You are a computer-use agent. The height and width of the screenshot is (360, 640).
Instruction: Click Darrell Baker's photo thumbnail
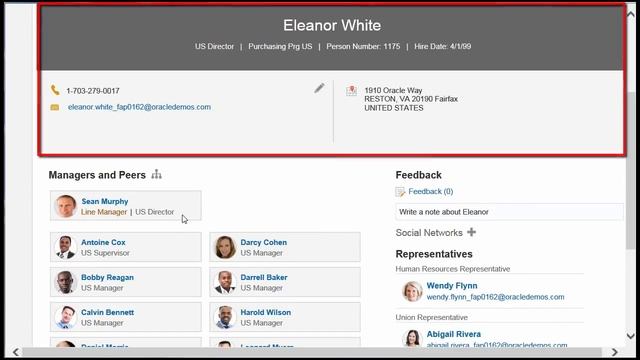point(225,282)
